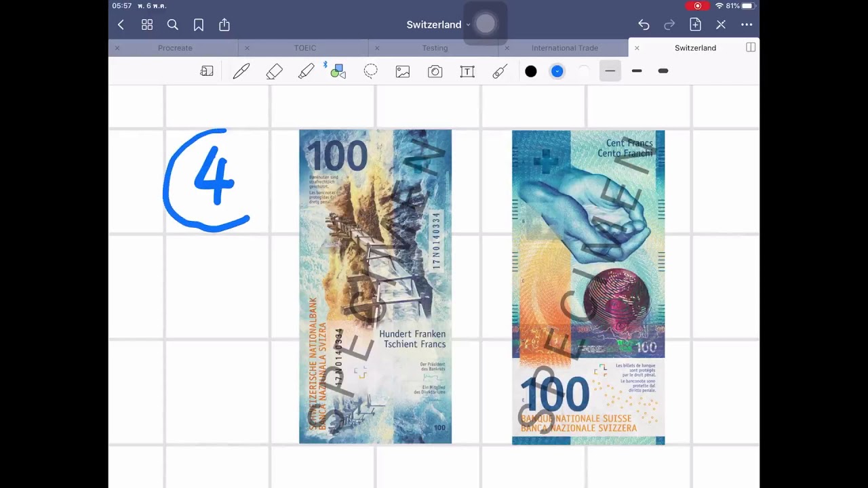Screen dimensions: 868x488
Task: Choose the black pen color
Action: 531,71
